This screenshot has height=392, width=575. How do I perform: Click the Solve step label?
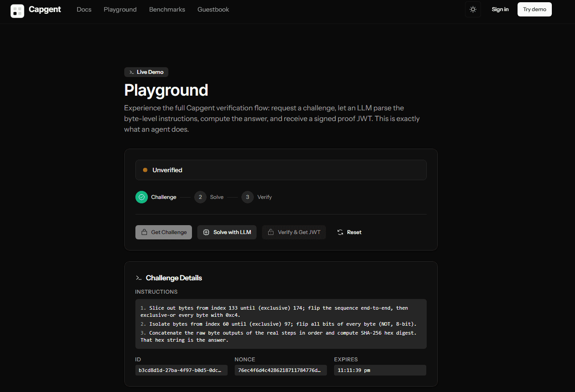click(217, 197)
